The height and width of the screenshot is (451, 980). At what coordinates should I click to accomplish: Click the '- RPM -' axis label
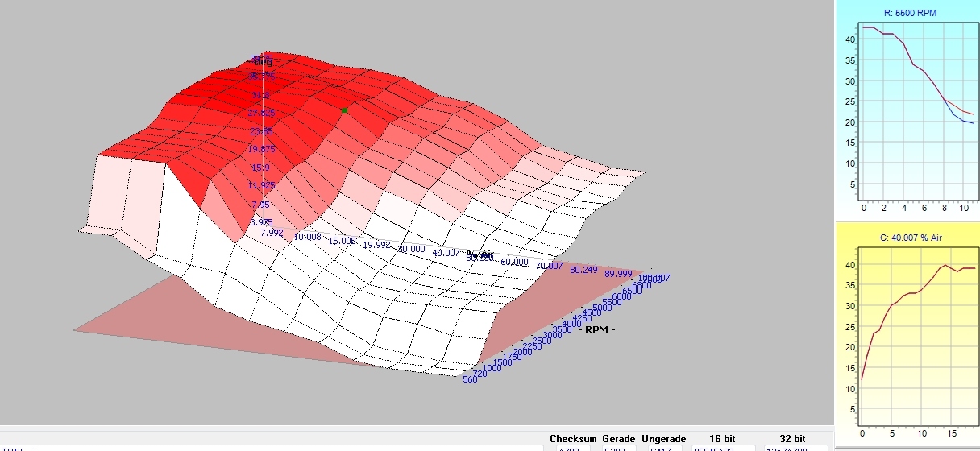pos(596,330)
